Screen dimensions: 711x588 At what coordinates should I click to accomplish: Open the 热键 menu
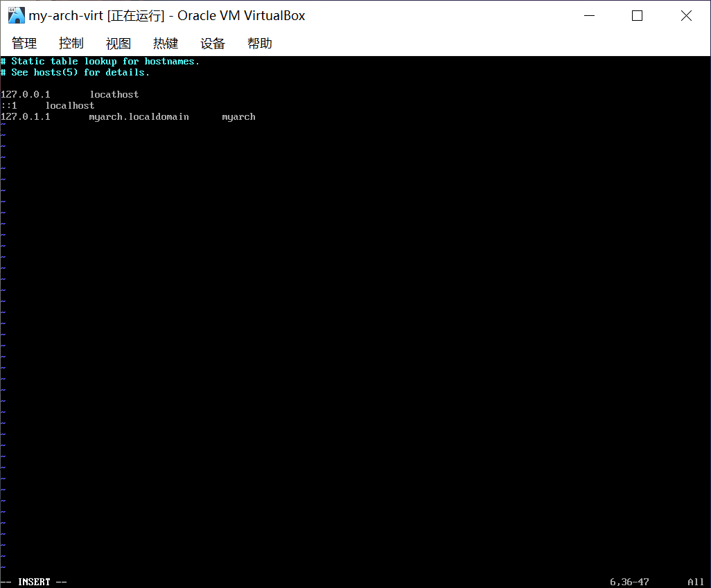(x=166, y=44)
